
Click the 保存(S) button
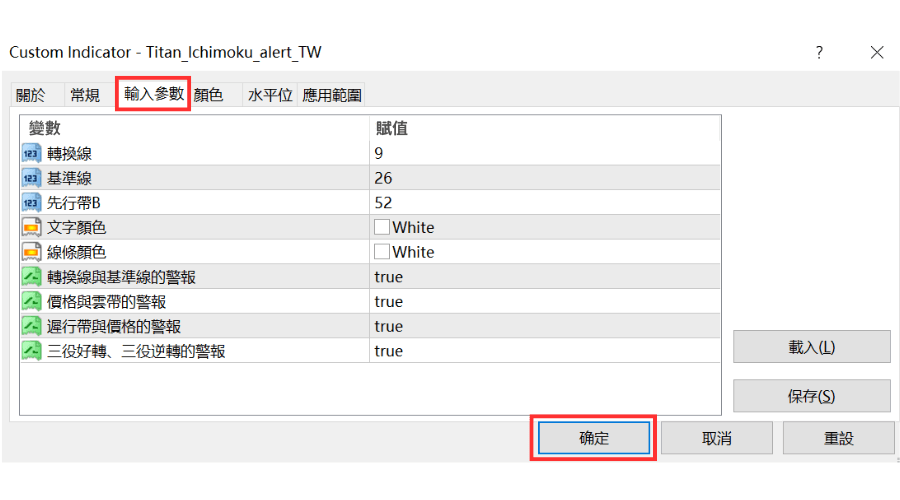[x=811, y=396]
